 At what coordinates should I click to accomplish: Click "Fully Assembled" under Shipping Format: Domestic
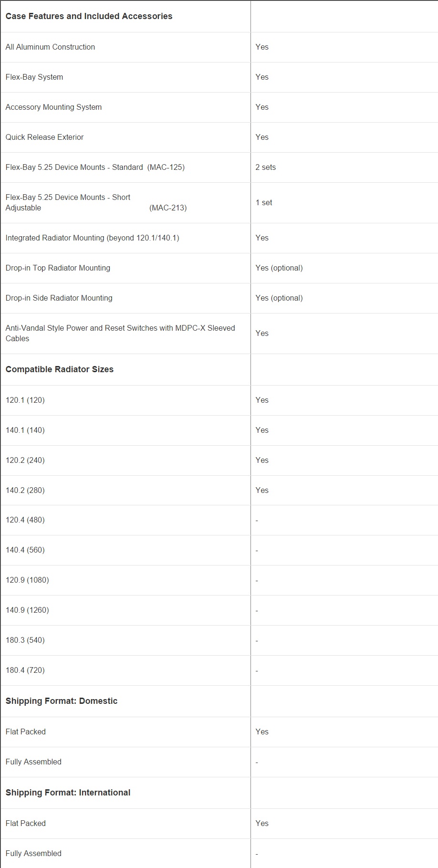click(x=33, y=762)
